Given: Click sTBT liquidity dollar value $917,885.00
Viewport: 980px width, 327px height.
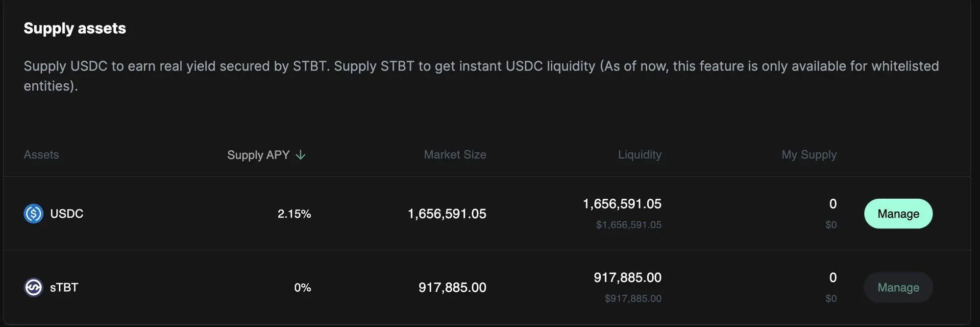Looking at the screenshot, I should pos(633,299).
